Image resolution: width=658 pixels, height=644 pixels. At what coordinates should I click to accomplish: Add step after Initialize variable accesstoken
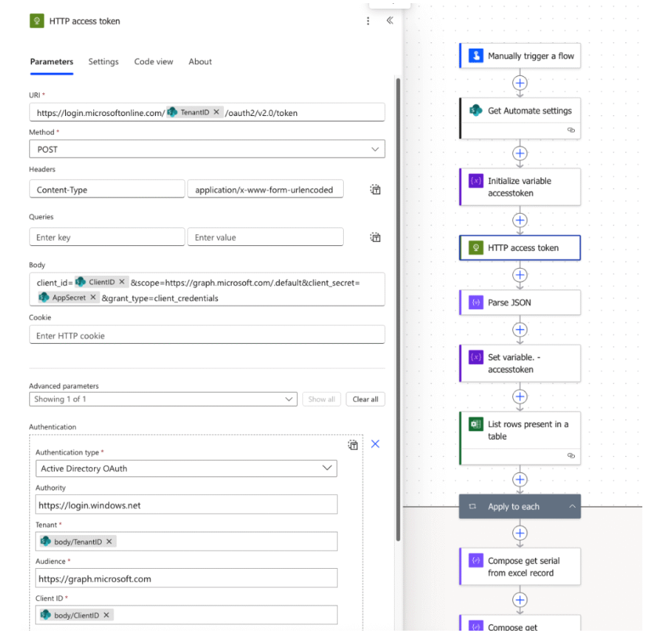pos(520,220)
